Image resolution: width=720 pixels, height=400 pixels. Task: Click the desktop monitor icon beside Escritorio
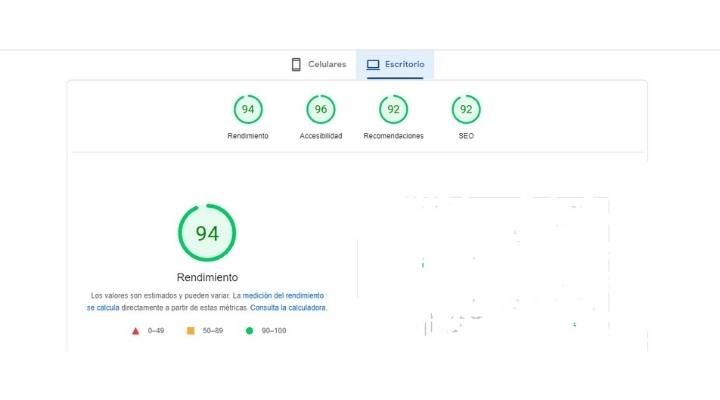[x=373, y=65]
